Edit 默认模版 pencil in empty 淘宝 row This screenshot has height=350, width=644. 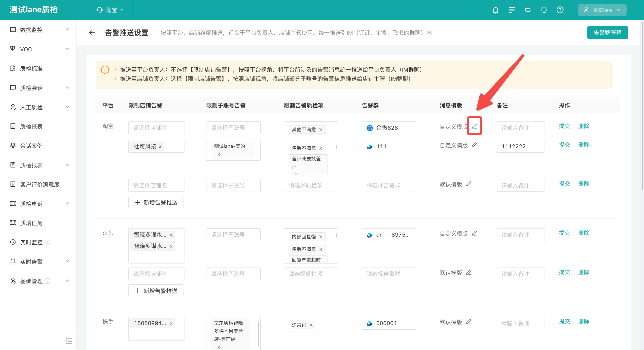[x=469, y=184]
